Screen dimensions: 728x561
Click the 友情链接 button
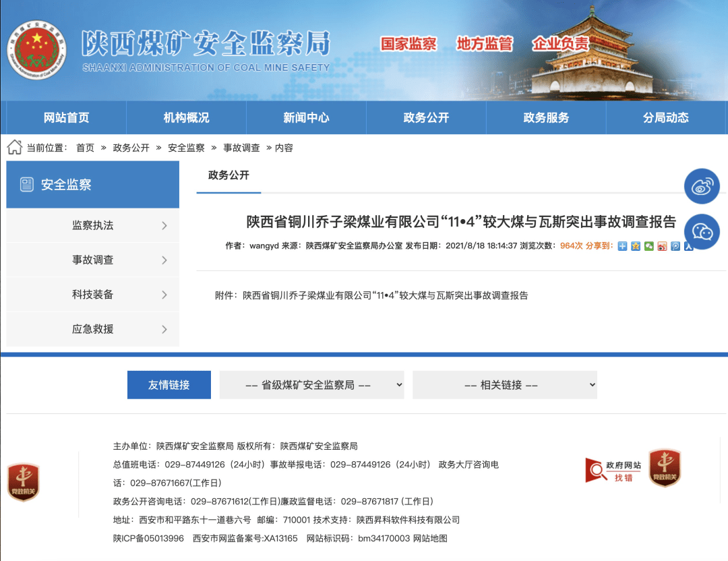point(169,385)
